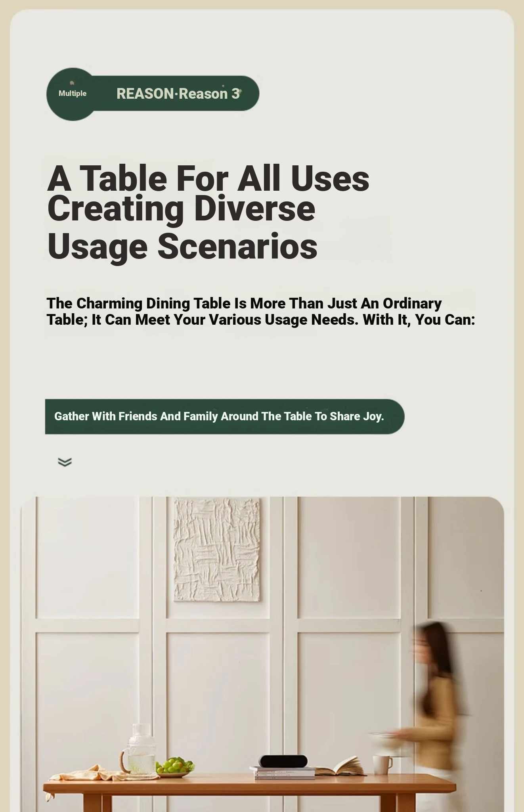Click the black speaker on the books

pos(283,761)
